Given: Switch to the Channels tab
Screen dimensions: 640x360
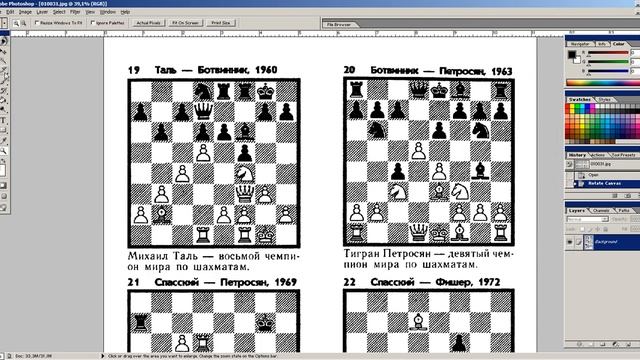Looking at the screenshot, I should [x=601, y=211].
